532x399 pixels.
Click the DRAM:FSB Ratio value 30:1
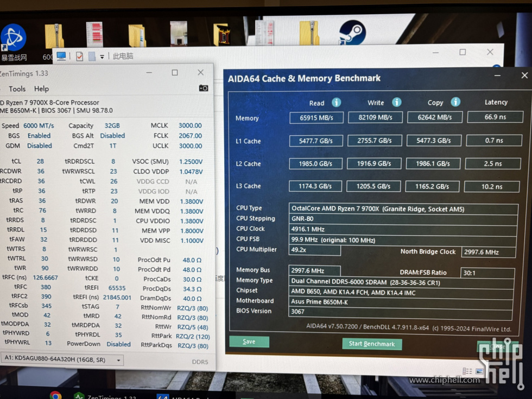pyautogui.click(x=487, y=273)
